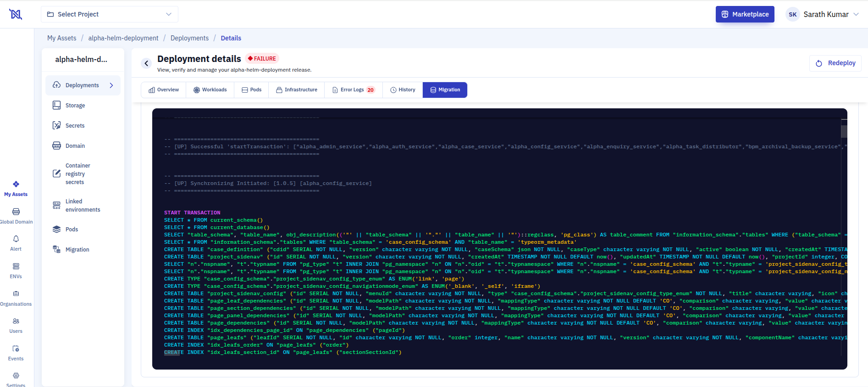Viewport: 868px width, 387px height.
Task: Open the Marketplace button
Action: coord(745,14)
